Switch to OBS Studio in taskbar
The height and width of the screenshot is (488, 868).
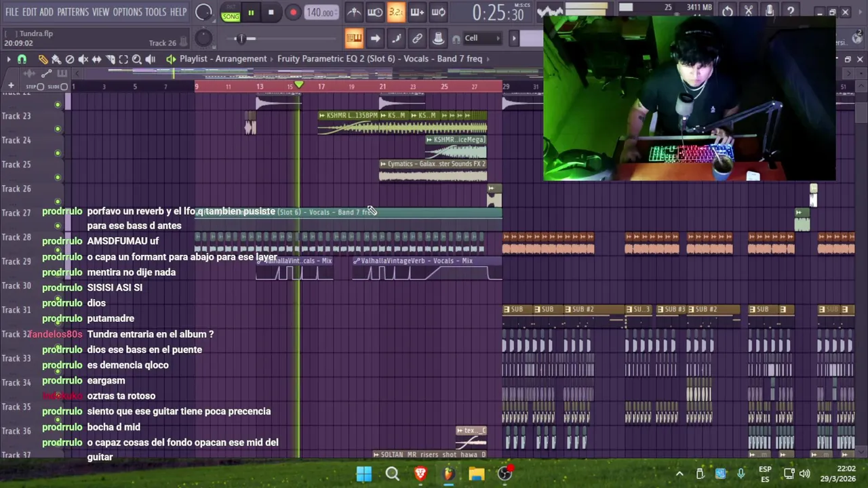coord(505,474)
